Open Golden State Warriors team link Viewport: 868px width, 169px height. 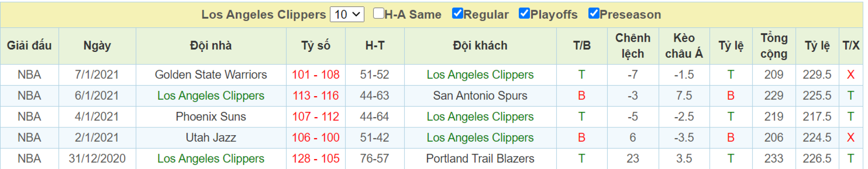[211, 75]
